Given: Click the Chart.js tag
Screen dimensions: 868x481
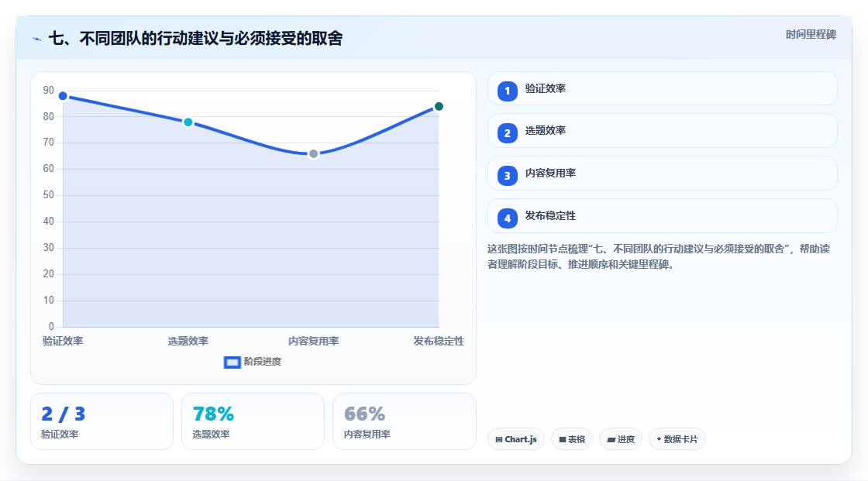Looking at the screenshot, I should coord(516,439).
